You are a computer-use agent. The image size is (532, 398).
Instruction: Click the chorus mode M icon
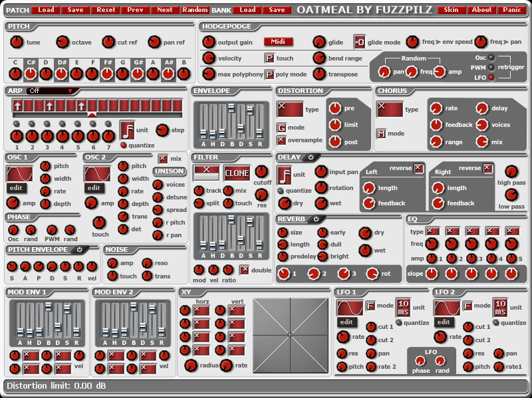pos(381,134)
